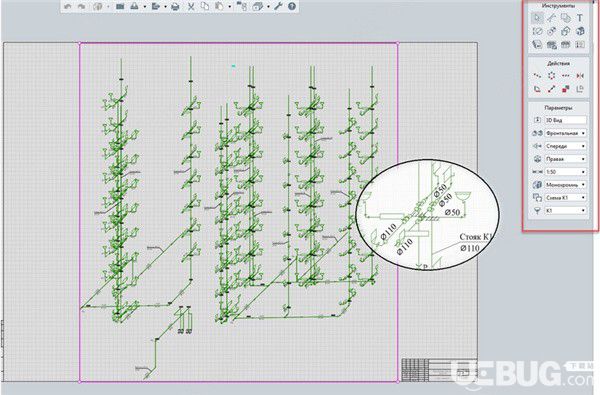Click the three-dots array action in Действия
Viewport: 600px width, 395px height.
click(x=566, y=75)
